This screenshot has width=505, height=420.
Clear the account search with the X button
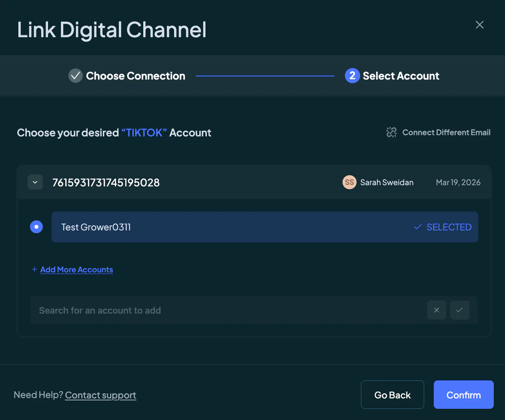tap(437, 310)
